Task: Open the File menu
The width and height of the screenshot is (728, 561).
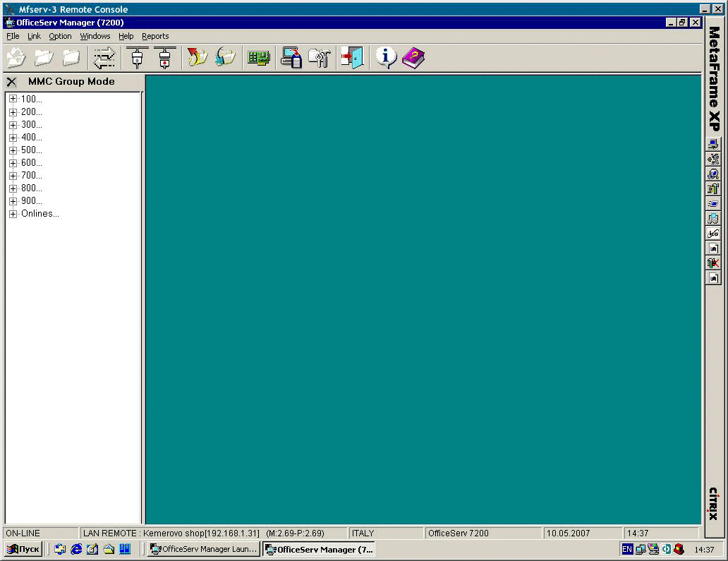Action: tap(13, 36)
